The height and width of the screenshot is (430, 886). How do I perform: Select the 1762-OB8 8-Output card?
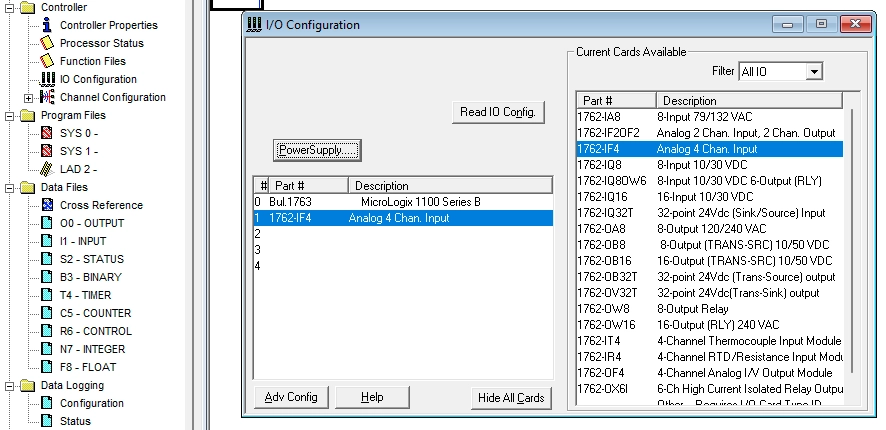coord(710,245)
